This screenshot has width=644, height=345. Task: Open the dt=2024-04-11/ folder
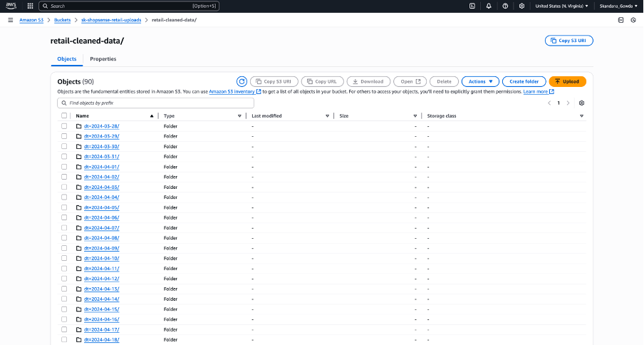tap(101, 269)
